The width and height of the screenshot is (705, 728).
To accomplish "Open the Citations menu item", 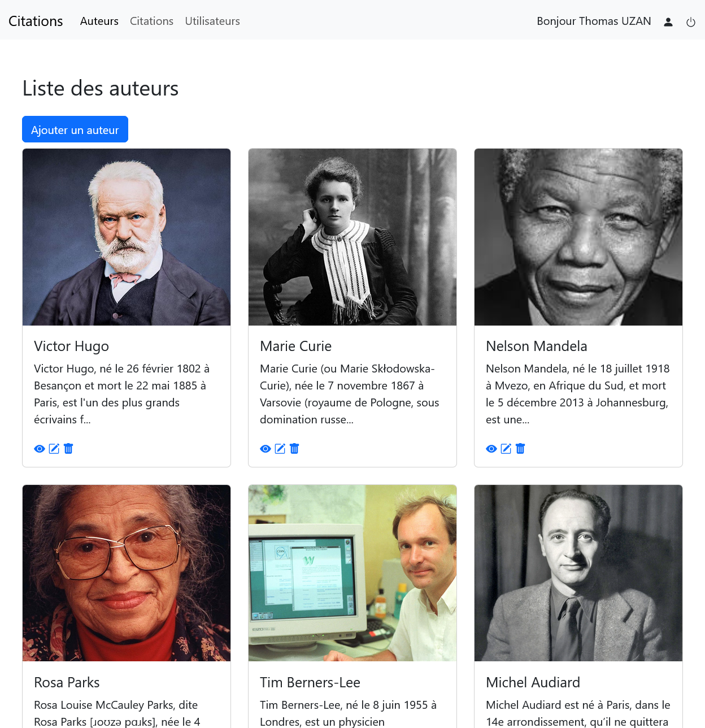I will (151, 21).
